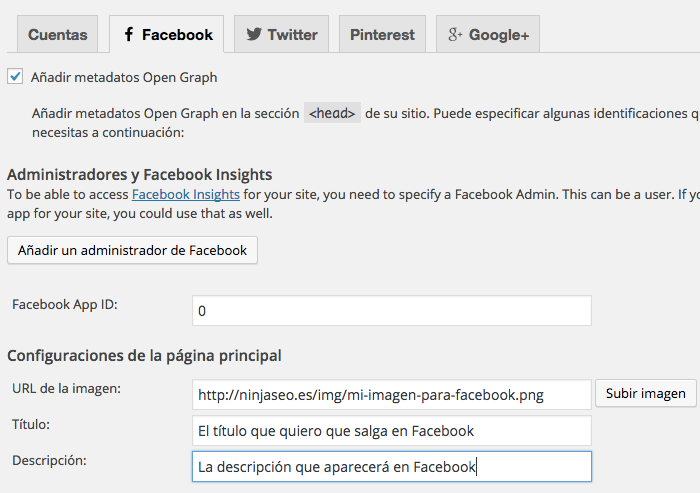Click the Administradores y Facebook Insights heading
Viewport: 700px width, 493px height.
(140, 175)
